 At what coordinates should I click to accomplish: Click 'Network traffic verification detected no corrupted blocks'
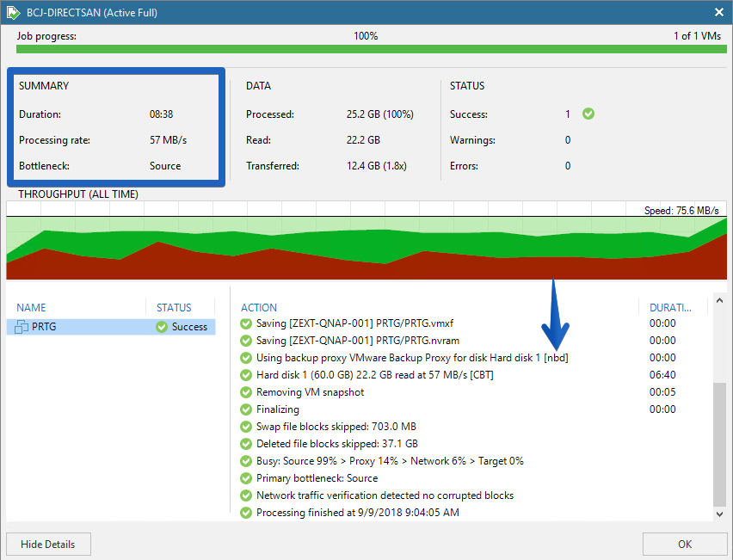point(385,495)
